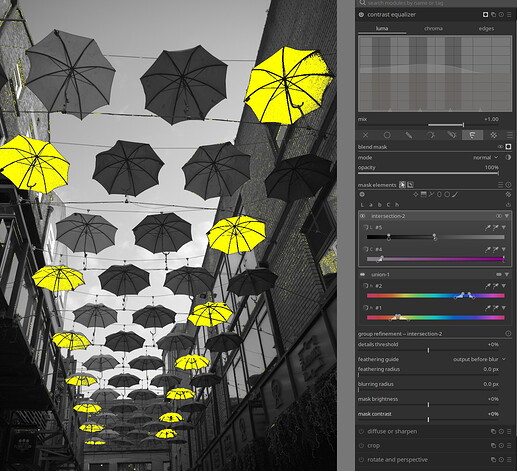Image resolution: width=517 pixels, height=471 pixels.
Task: Add ellipse shape mask icon
Action: (x=439, y=194)
